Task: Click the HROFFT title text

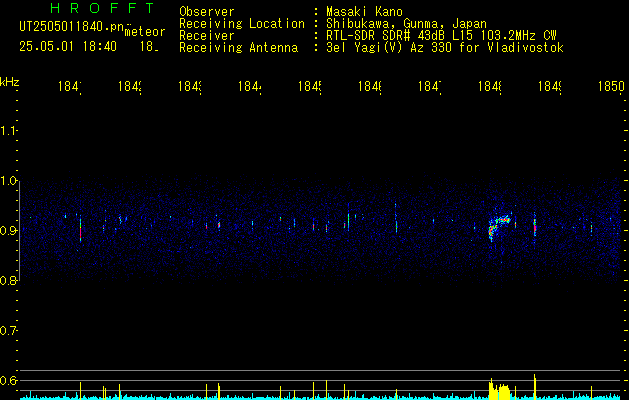Action: point(103,8)
